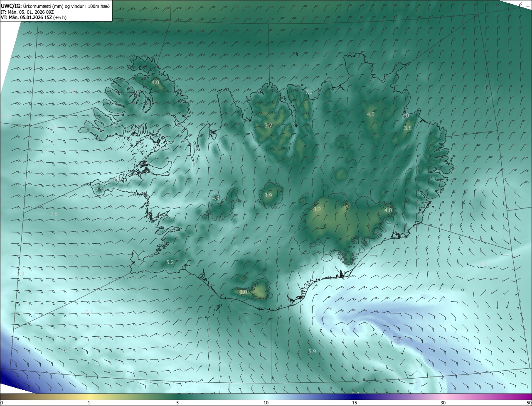
Task: Click the 3.0 value label on the map
Action: [x=244, y=292]
